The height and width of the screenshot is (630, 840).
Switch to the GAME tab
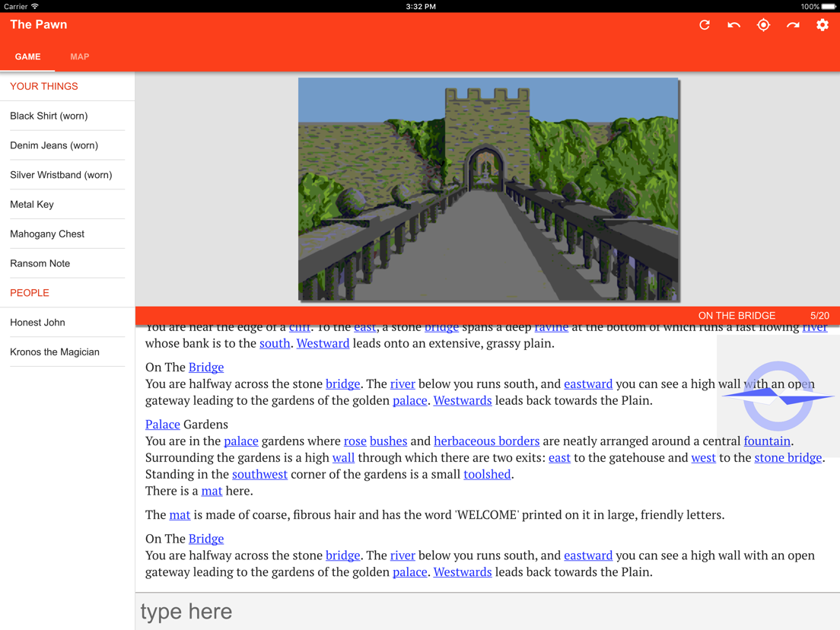[x=28, y=57]
